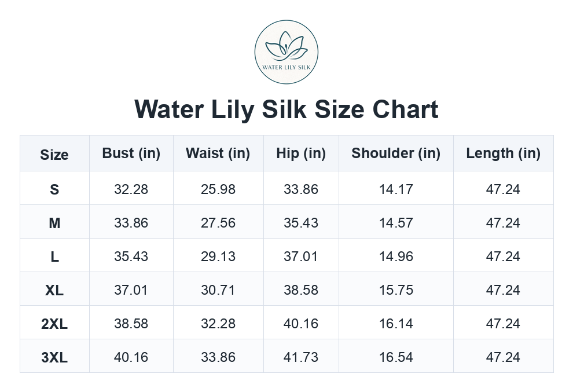Select the Size column header

pos(54,155)
